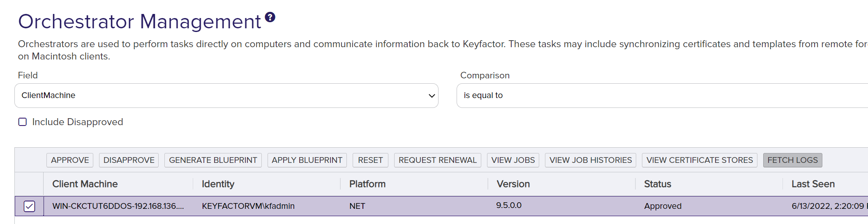
Task: Click GENERATE BLUEPRINT
Action: [213, 160]
